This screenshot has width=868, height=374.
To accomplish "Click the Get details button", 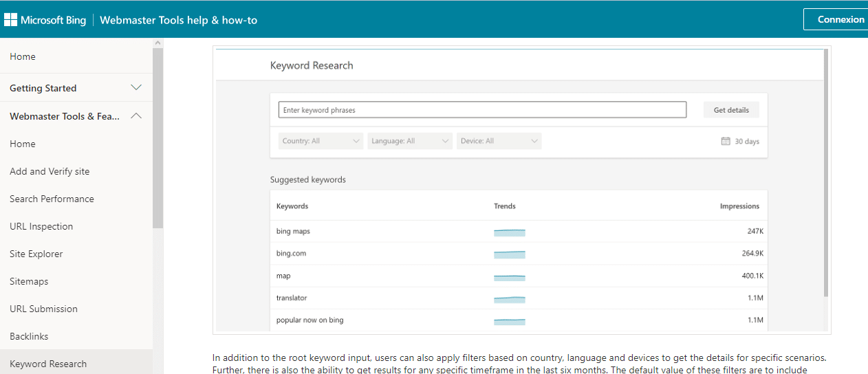I will click(731, 110).
